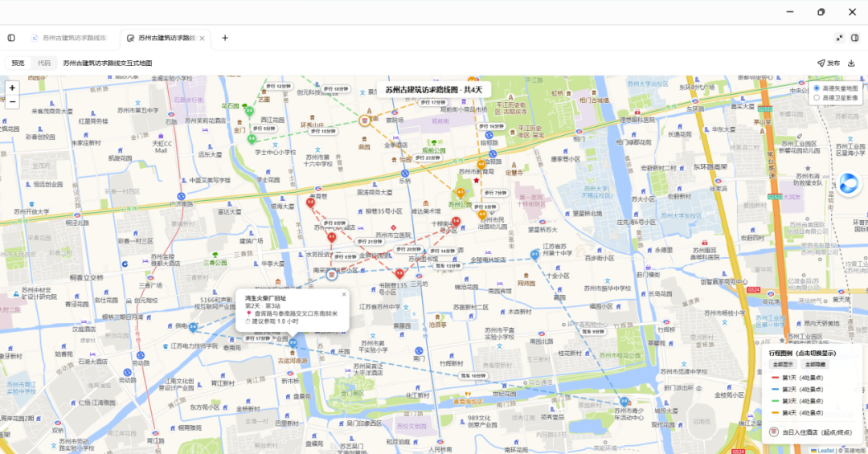Zoom out the map with minus button

tap(12, 102)
